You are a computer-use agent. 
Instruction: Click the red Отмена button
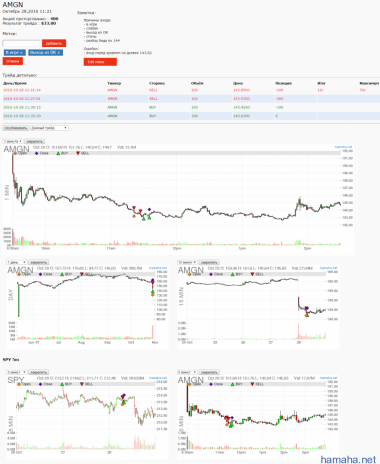coord(13,61)
